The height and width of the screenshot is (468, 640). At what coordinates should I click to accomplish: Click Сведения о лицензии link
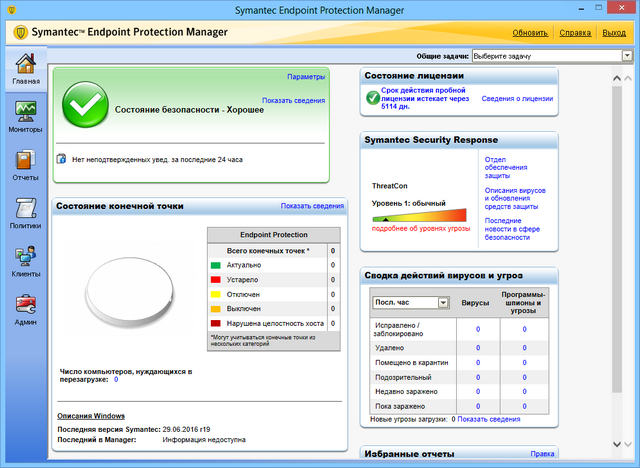[517, 99]
